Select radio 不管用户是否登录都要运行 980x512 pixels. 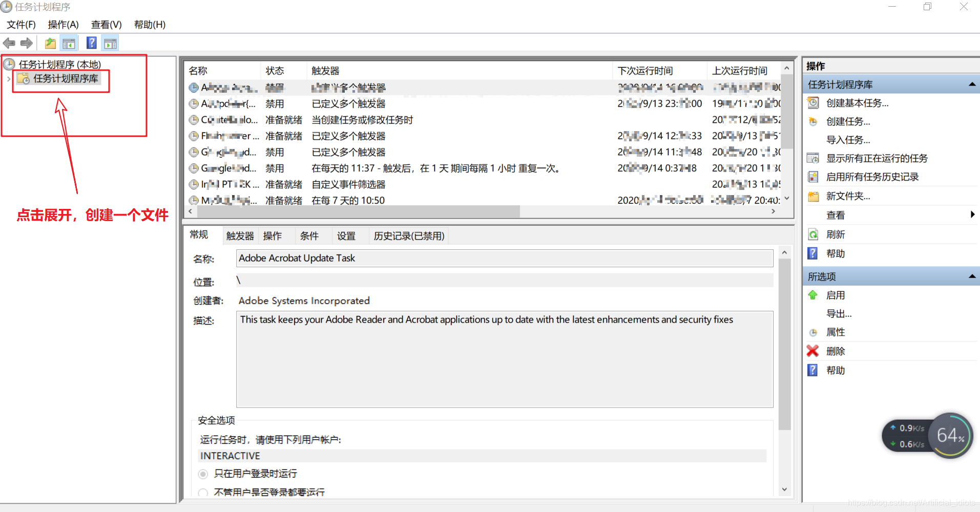(x=203, y=493)
